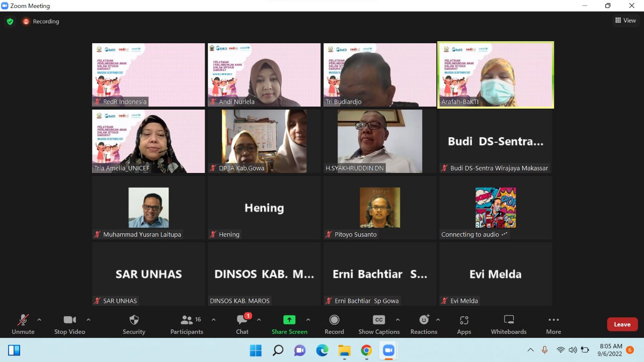This screenshot has height=362, width=644.
Task: Select Budi DS-Sentra Wirajaya Makassar tile
Action: pyautogui.click(x=496, y=141)
